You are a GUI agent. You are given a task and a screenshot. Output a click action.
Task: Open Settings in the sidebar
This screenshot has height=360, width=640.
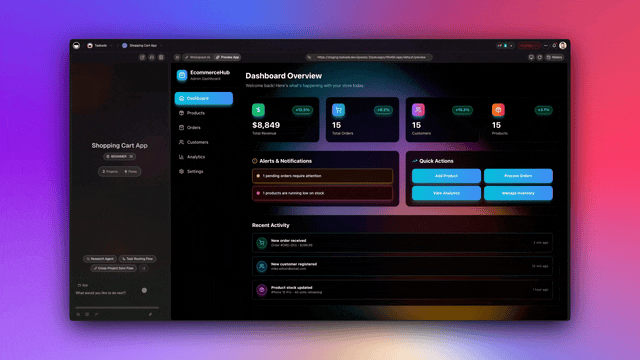(204, 171)
